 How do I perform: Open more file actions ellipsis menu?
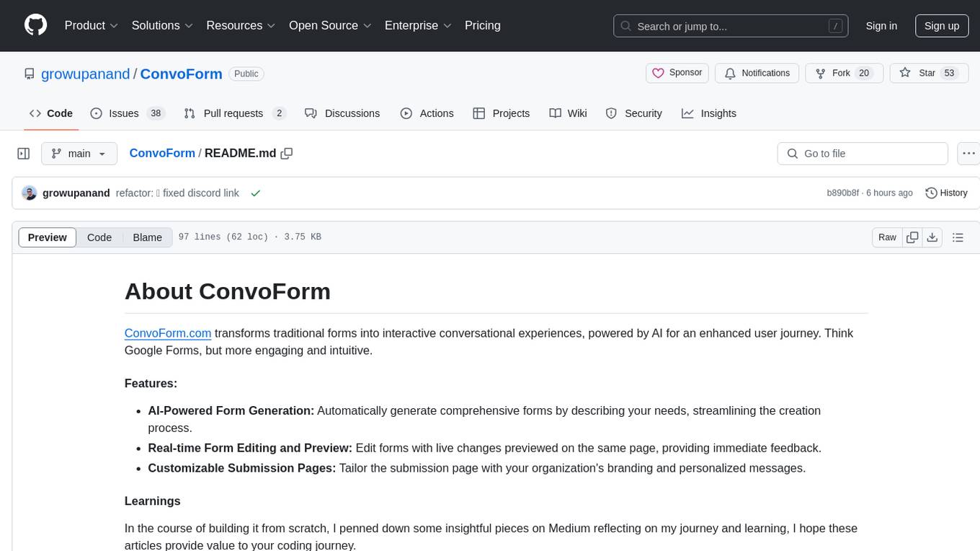pos(968,154)
